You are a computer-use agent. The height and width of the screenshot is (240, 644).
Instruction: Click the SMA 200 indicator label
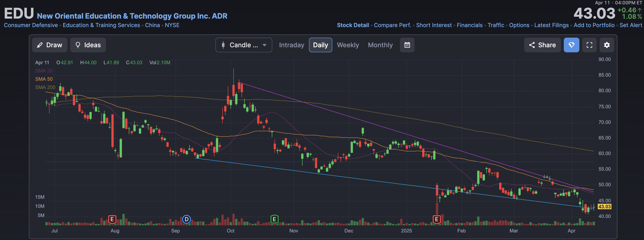[45, 87]
